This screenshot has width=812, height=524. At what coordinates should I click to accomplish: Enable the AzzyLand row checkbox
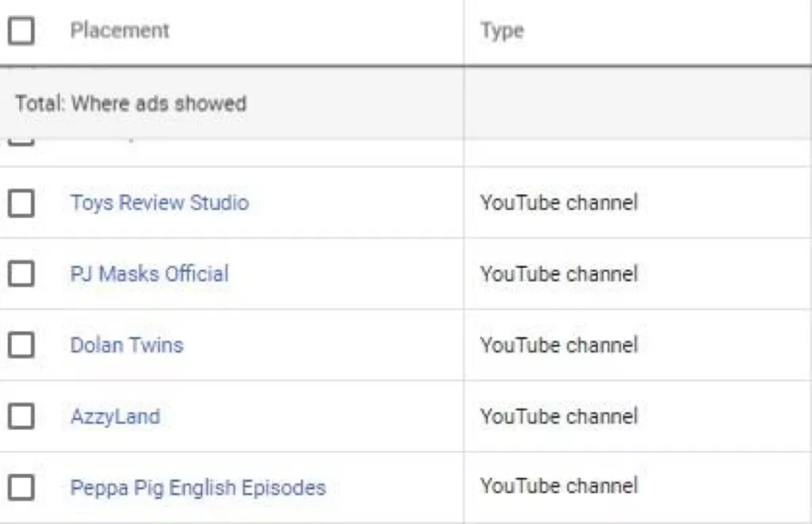(x=21, y=416)
